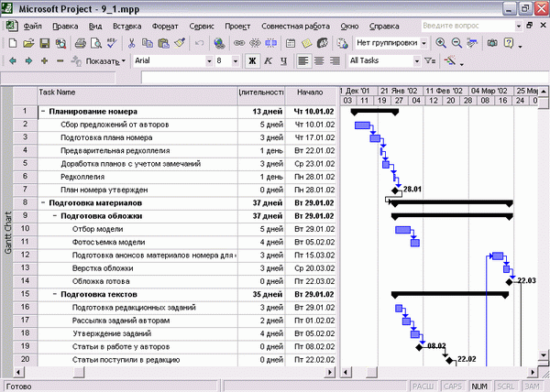Open Print Preview icon
Screen dimensions: 550x392
pos(95,43)
